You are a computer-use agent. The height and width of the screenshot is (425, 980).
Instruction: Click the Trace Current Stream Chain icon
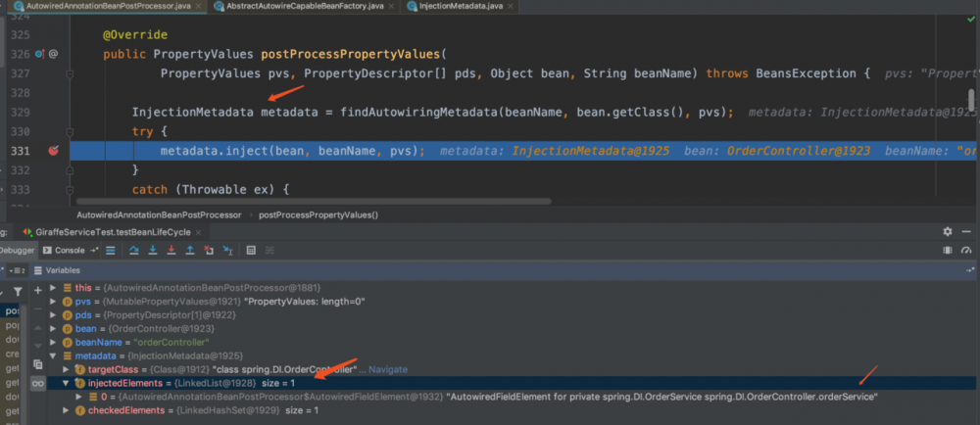coord(270,251)
